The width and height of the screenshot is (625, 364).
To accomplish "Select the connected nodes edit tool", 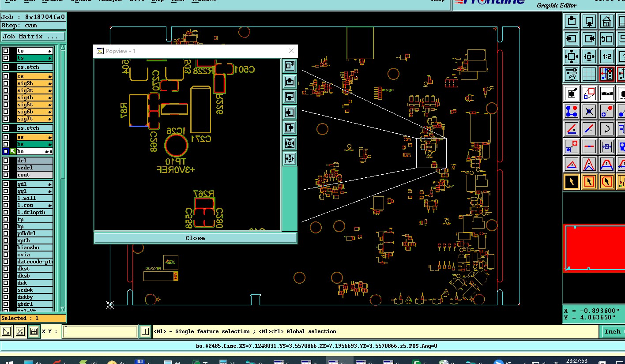I will (x=572, y=111).
